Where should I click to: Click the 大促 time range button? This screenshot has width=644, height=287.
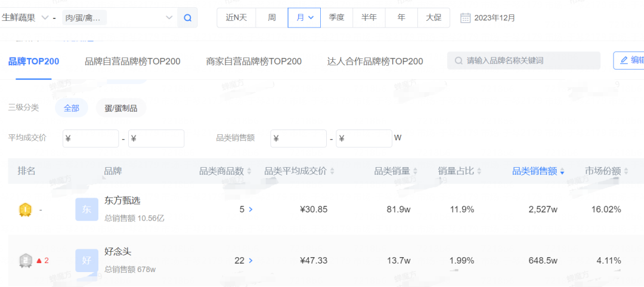pyautogui.click(x=434, y=18)
